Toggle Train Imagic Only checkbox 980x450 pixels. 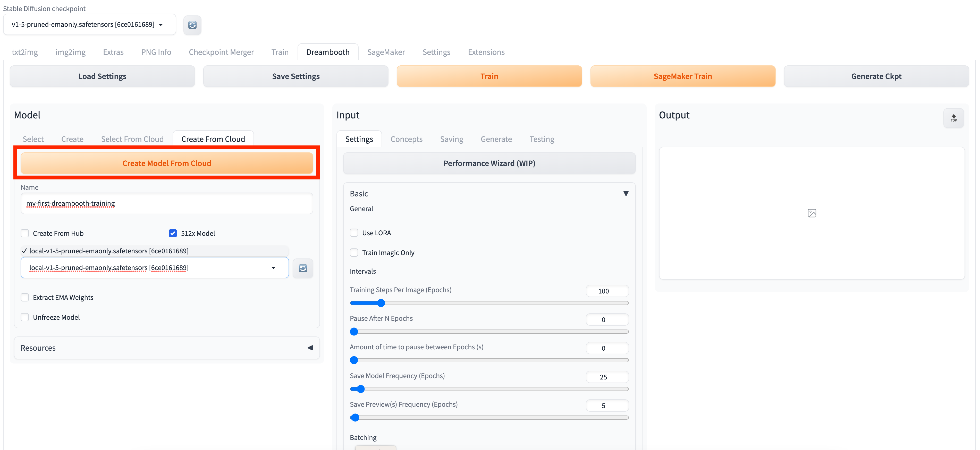(x=354, y=253)
